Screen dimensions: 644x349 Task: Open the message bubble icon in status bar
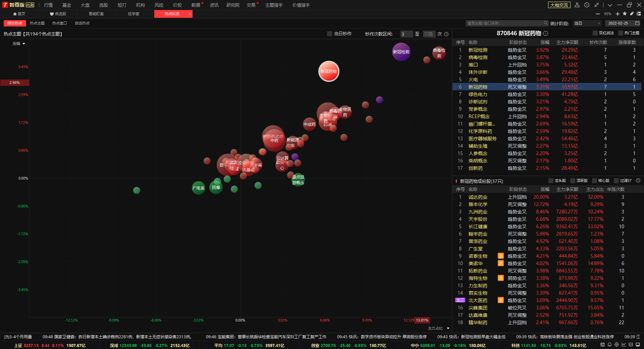pos(631,345)
